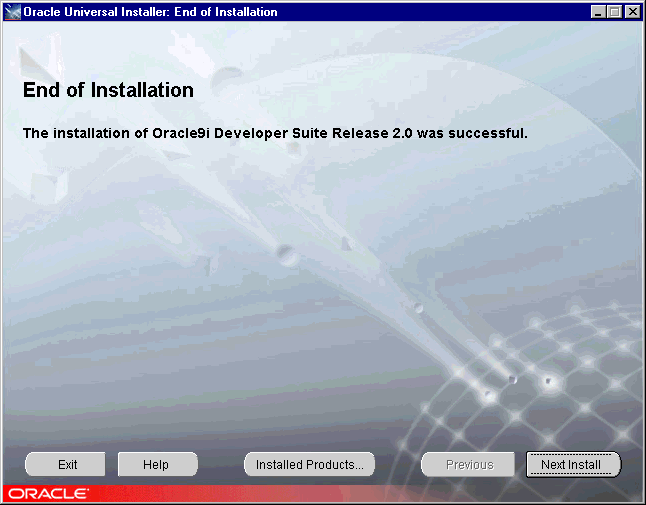Click the End of Installation heading
This screenshot has height=505, width=646.
pyautogui.click(x=108, y=90)
